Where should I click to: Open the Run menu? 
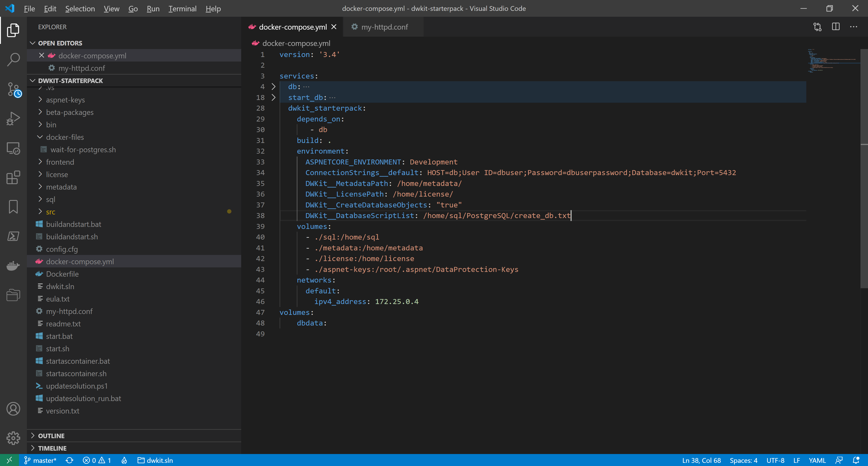tap(153, 8)
